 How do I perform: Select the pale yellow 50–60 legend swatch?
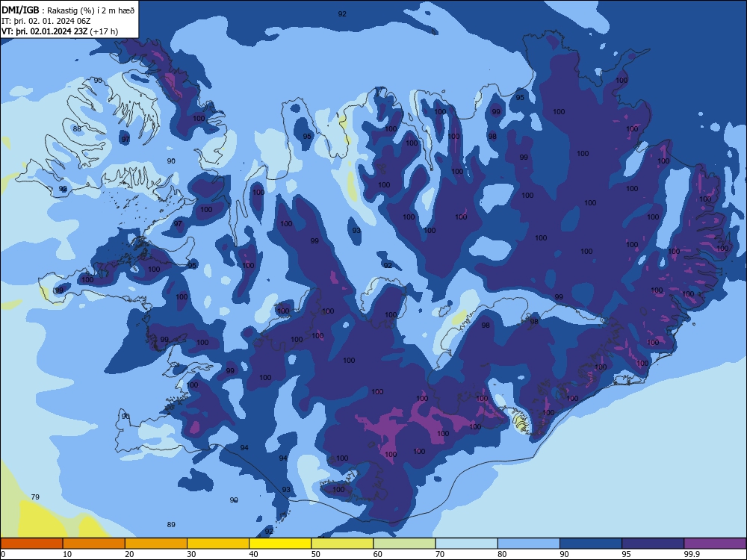coord(342,544)
